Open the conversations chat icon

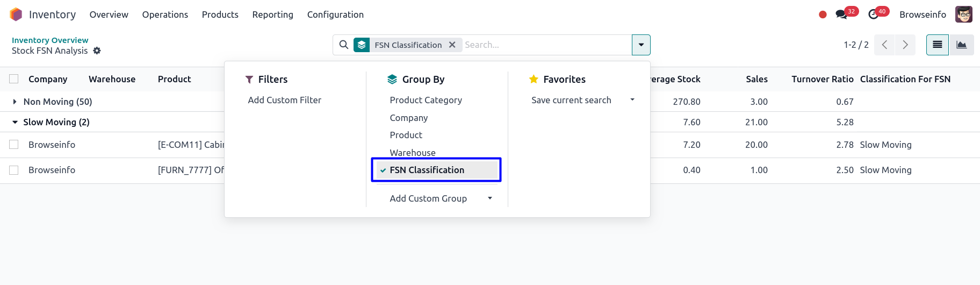(841, 15)
